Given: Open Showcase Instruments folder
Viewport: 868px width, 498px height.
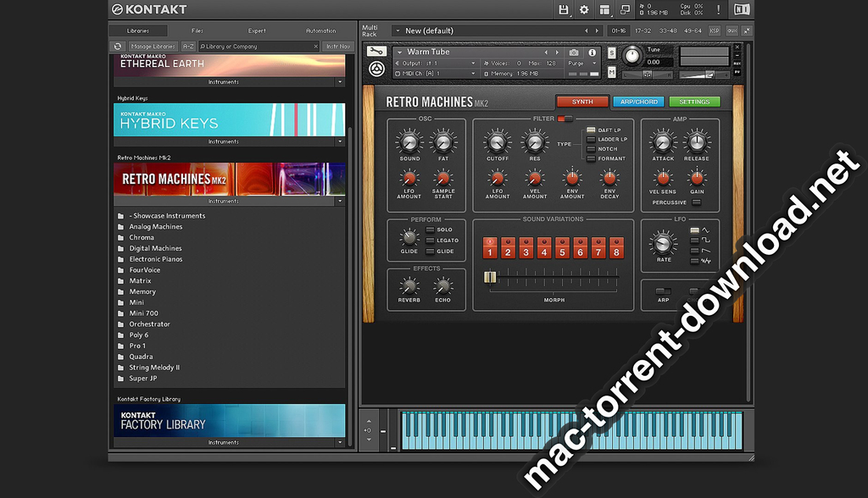Looking at the screenshot, I should (x=167, y=216).
